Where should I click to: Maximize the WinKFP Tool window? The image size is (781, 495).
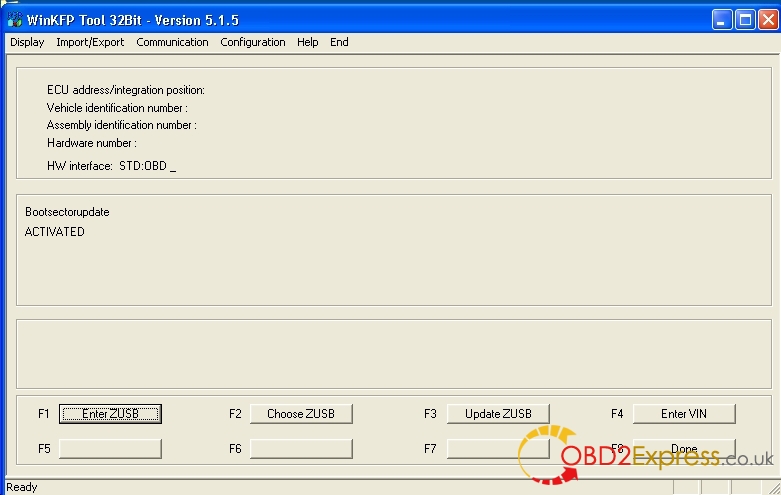[x=744, y=20]
